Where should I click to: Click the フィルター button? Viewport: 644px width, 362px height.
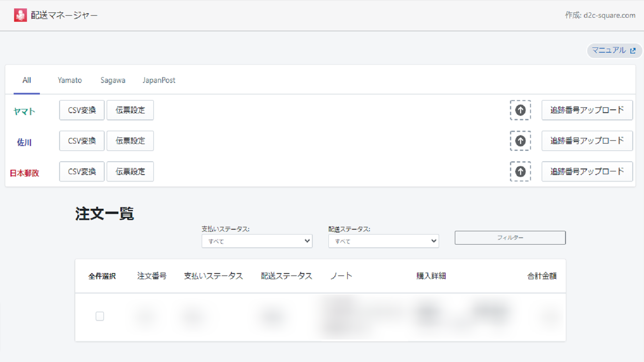[x=510, y=237]
